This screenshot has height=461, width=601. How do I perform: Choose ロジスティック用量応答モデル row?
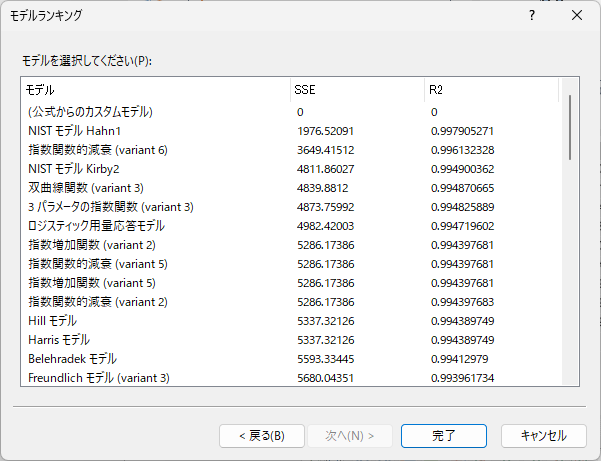click(x=96, y=226)
